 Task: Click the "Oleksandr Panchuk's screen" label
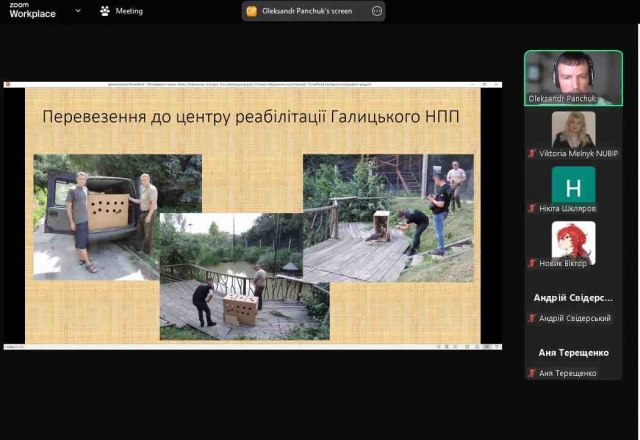pos(307,11)
